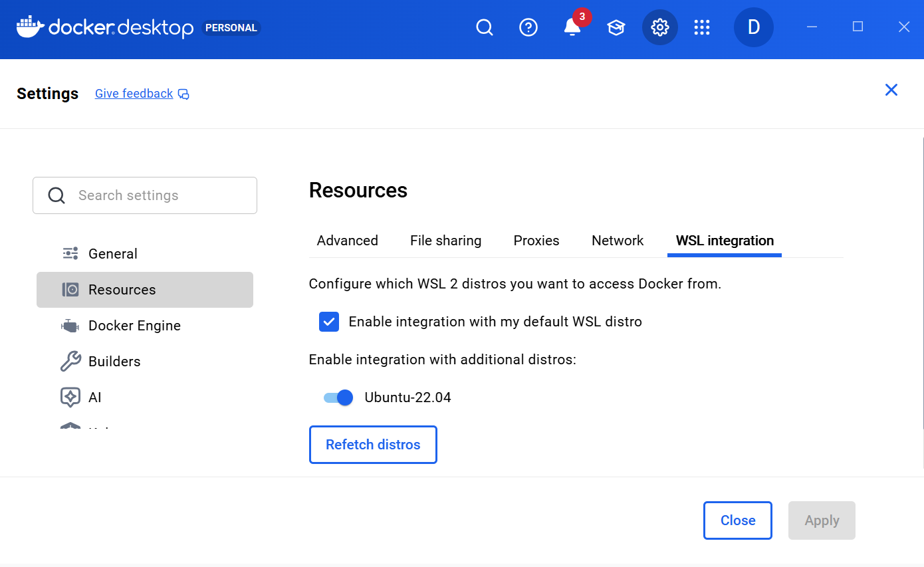
Task: Open notifications bell with 3 badge
Action: (x=572, y=27)
